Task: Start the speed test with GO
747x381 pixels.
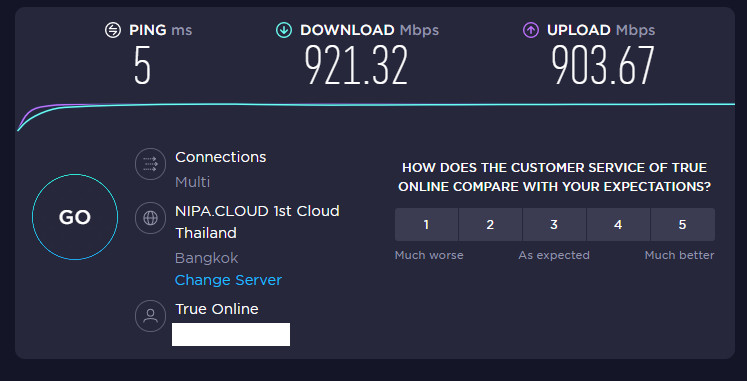Action: pos(75,217)
